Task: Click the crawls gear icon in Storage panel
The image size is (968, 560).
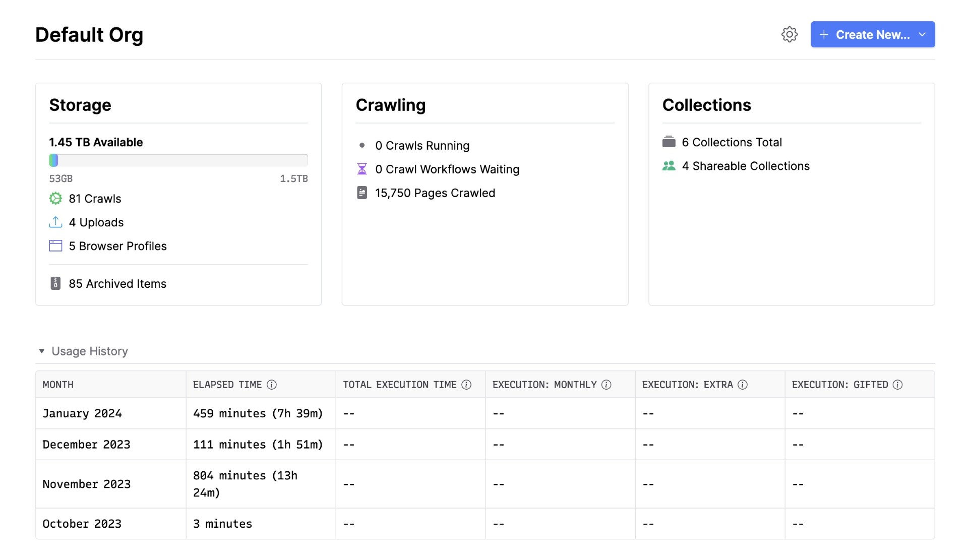Action: [55, 199]
